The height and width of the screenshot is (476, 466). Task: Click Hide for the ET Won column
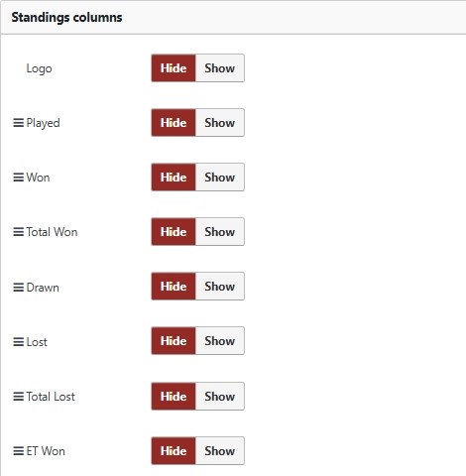click(174, 451)
